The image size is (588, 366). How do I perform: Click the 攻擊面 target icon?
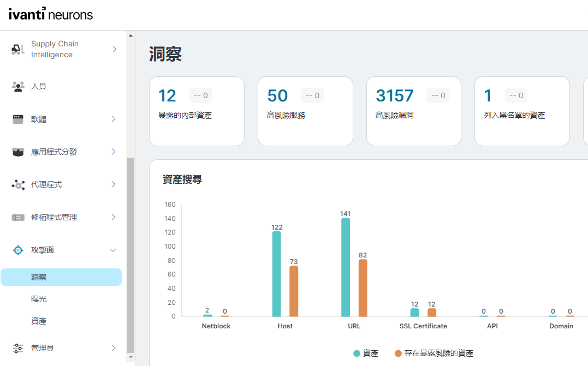tap(17, 250)
